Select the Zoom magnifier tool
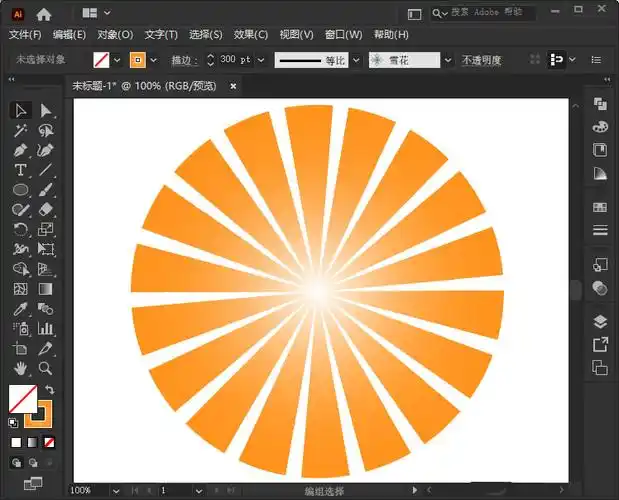The width and height of the screenshot is (619, 500). click(45, 368)
